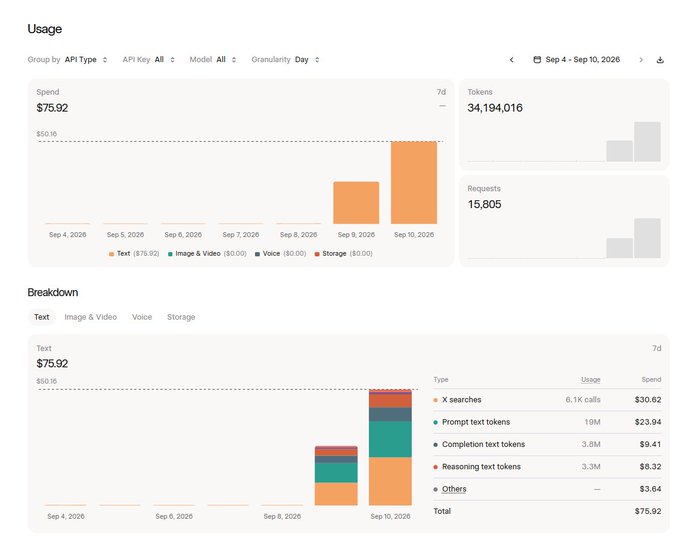Image resolution: width=680 pixels, height=538 pixels.
Task: Click the Requests total 15,805
Action: (484, 205)
